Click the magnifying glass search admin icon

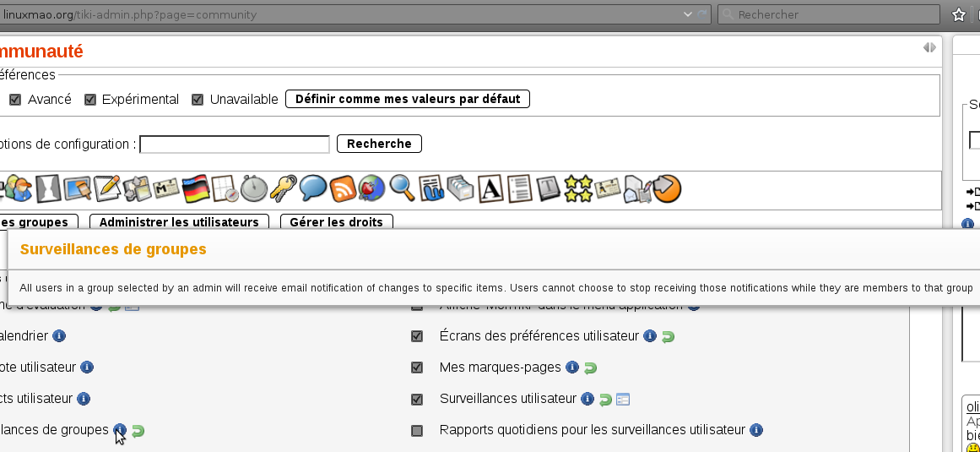click(402, 188)
